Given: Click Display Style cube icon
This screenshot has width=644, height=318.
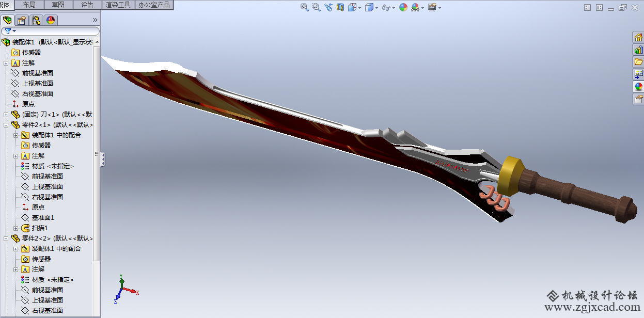Looking at the screenshot, I should click(x=369, y=7).
